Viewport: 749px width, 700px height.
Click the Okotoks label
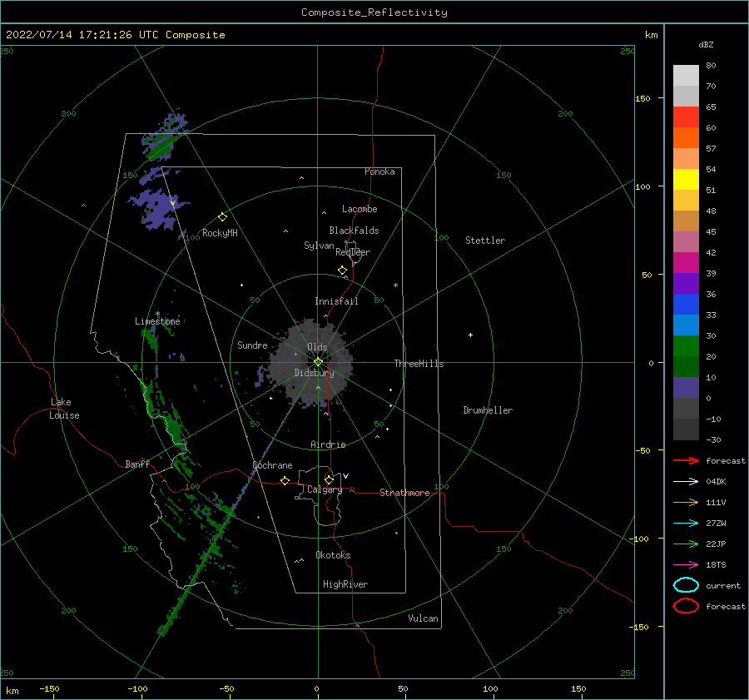coord(333,555)
